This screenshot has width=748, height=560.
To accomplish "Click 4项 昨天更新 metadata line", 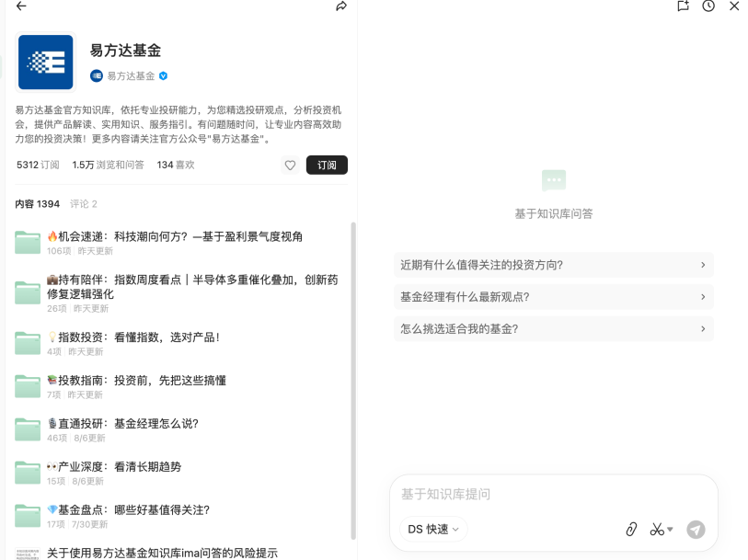I will click(x=75, y=352).
